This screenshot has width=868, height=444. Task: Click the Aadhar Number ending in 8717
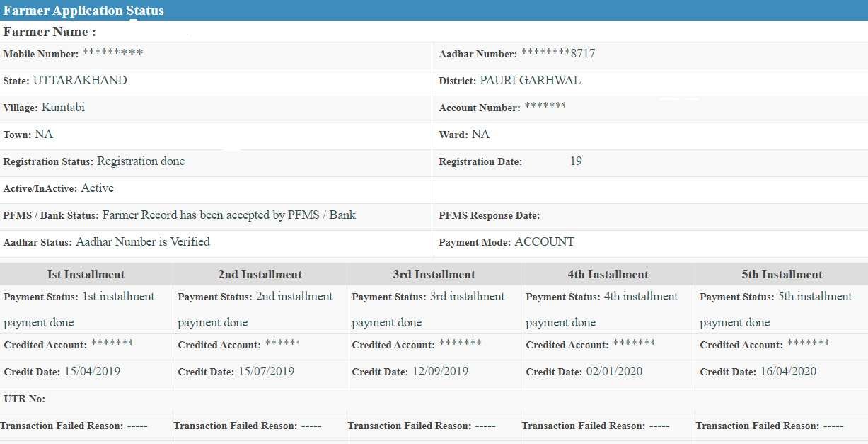point(557,54)
